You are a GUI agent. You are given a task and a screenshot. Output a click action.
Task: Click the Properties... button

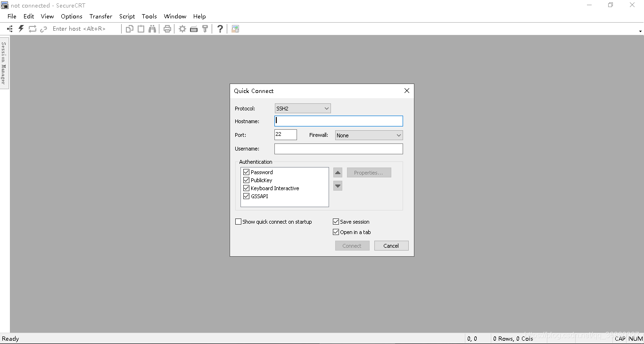tap(369, 173)
